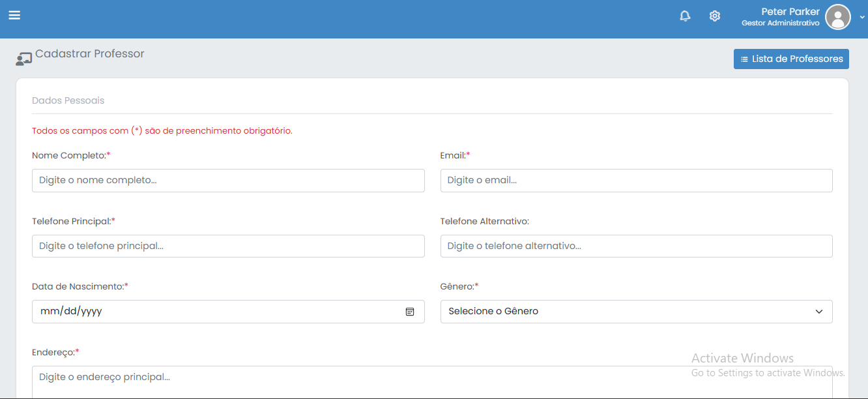This screenshot has height=399, width=868.
Task: Open the Selecione o Gênero dropdown
Action: pos(626,312)
